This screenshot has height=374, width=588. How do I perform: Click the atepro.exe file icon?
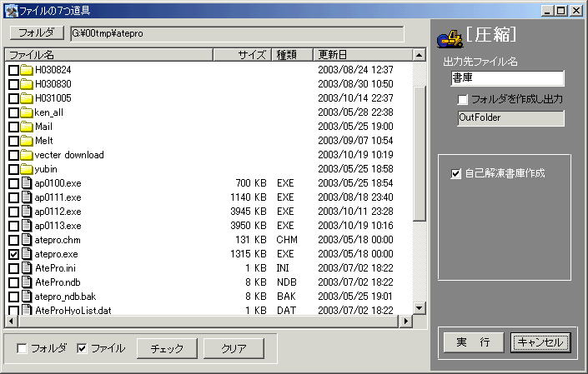(x=27, y=254)
